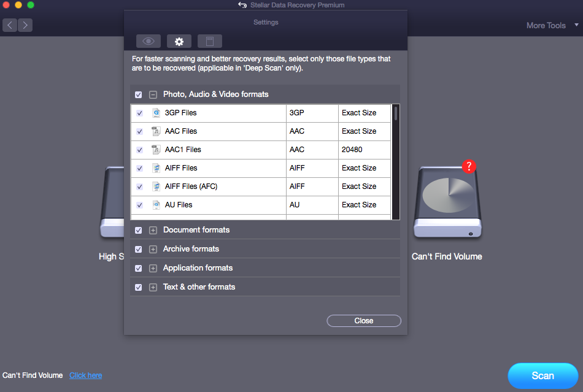Uncheck the AU Files checkbox

click(x=139, y=205)
